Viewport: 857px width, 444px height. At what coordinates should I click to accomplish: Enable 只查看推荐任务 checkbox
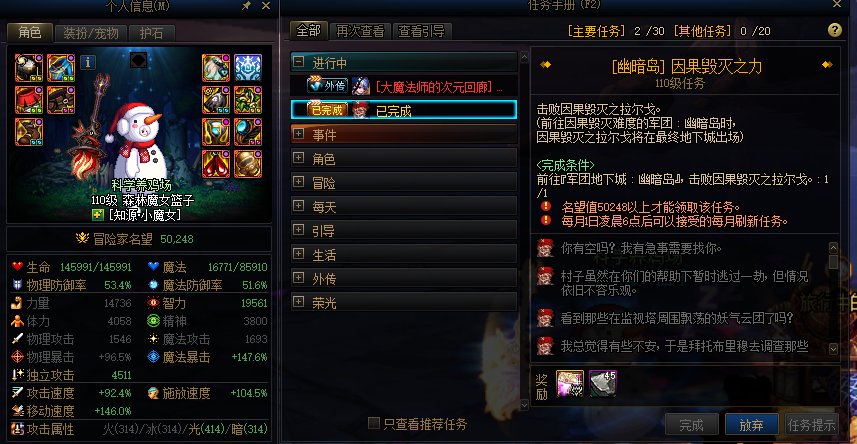pyautogui.click(x=374, y=423)
